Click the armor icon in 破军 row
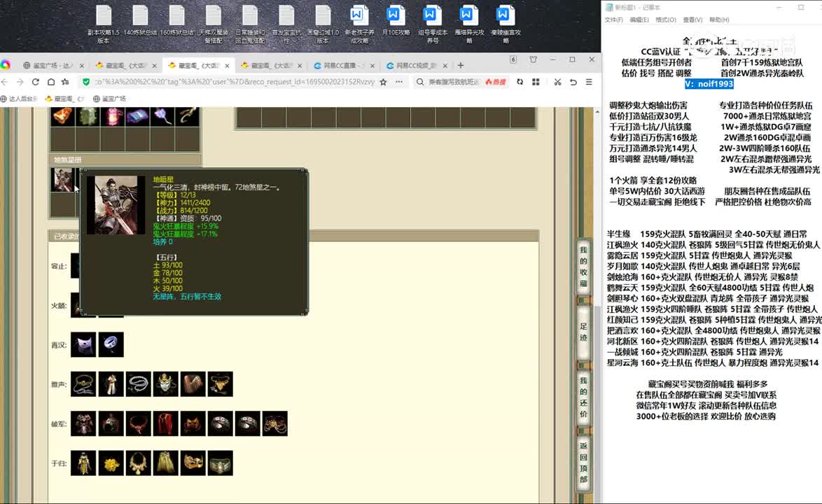 [83, 423]
